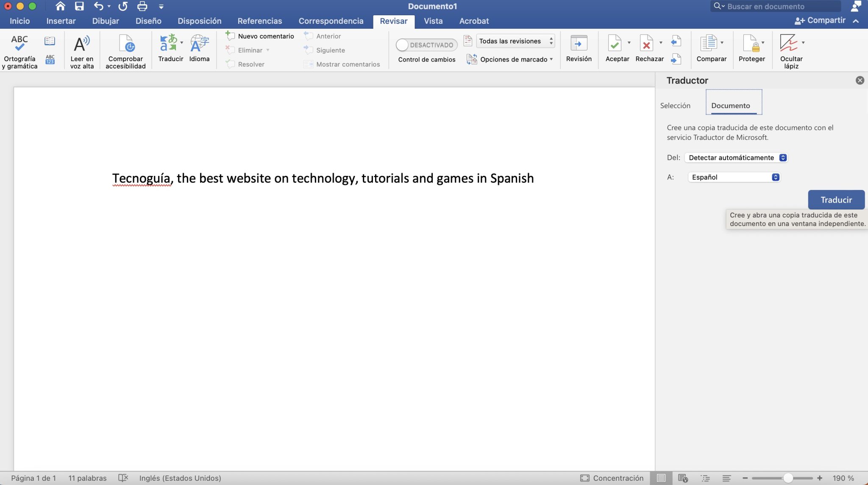Open the Español target language dropdown
Image resolution: width=868 pixels, height=485 pixels.
734,177
